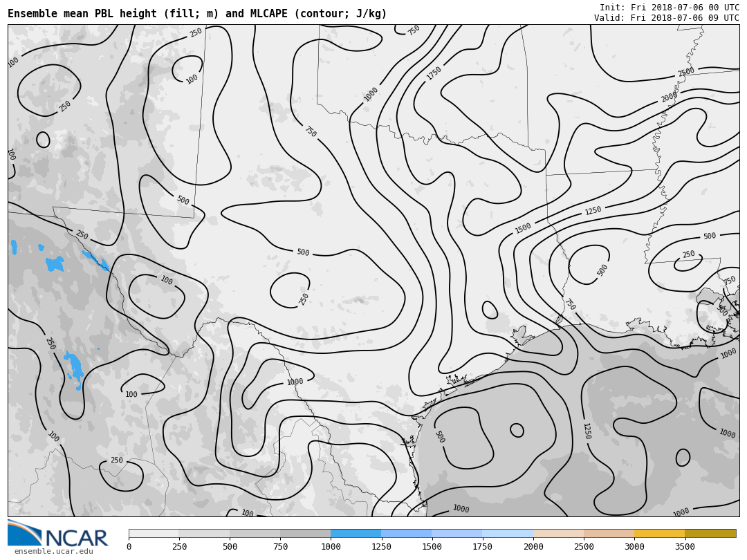Click the 500 tick label under colorbar

230,548
